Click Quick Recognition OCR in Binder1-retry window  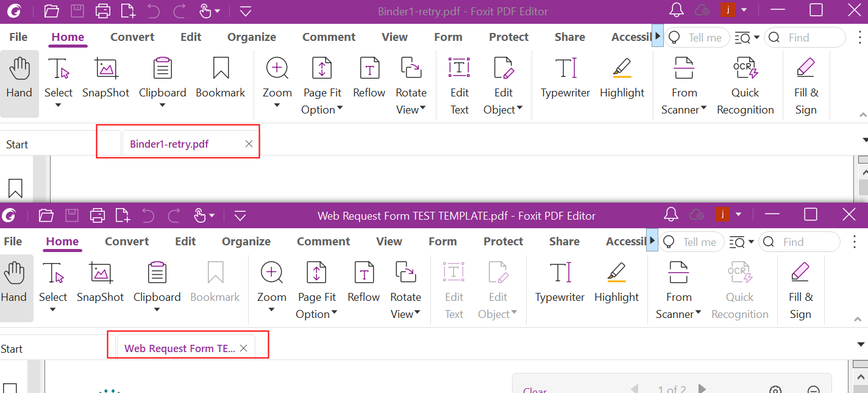pyautogui.click(x=745, y=85)
